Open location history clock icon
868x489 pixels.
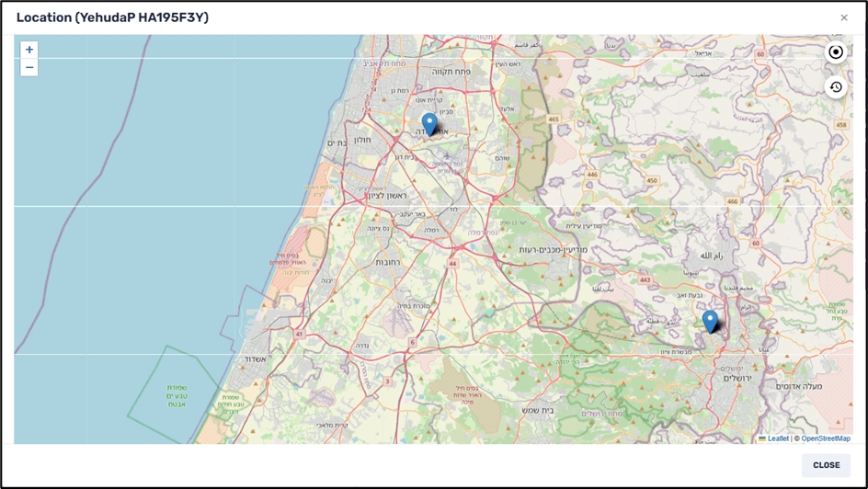pyautogui.click(x=835, y=87)
